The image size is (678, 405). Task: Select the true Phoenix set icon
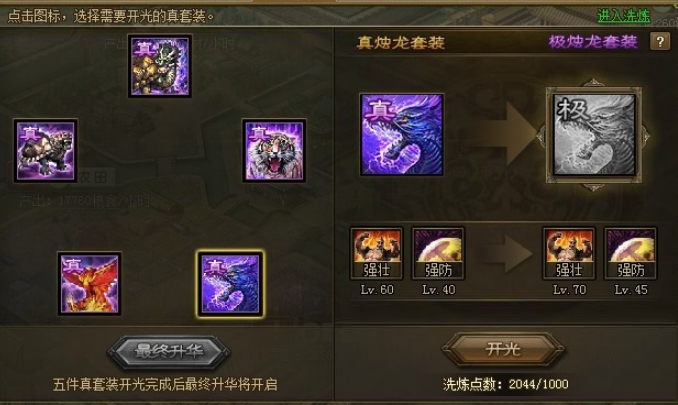click(x=90, y=283)
